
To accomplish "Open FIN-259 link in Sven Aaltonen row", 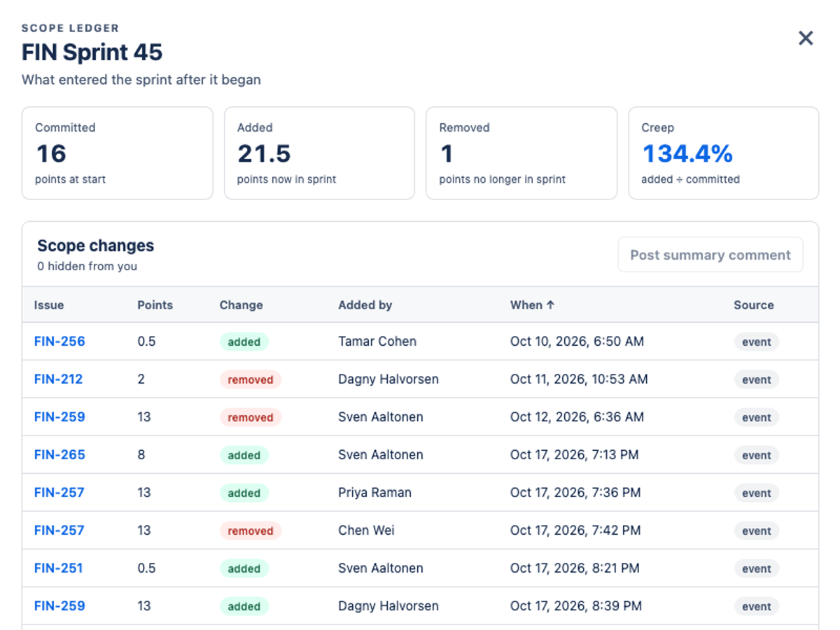I will (x=59, y=417).
